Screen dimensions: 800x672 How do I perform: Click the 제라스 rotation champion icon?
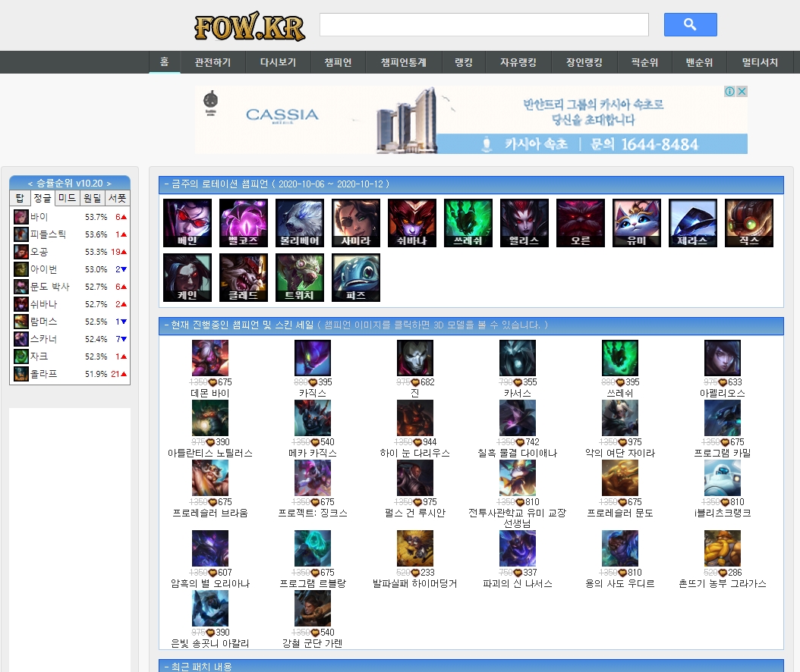(692, 223)
